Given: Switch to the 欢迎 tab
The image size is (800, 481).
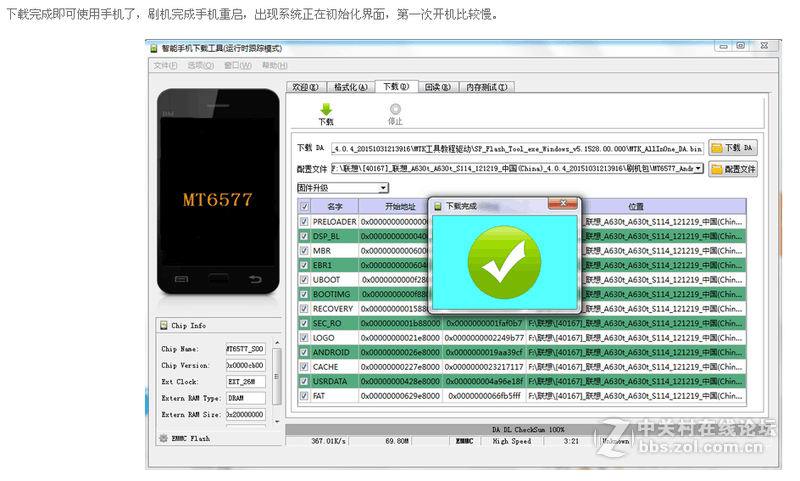Looking at the screenshot, I should tap(306, 87).
